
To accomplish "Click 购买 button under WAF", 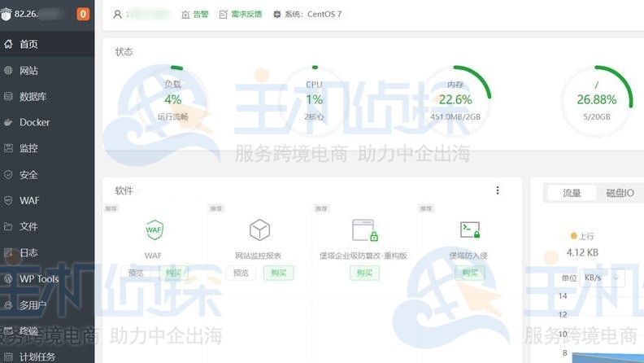I will click(173, 273).
